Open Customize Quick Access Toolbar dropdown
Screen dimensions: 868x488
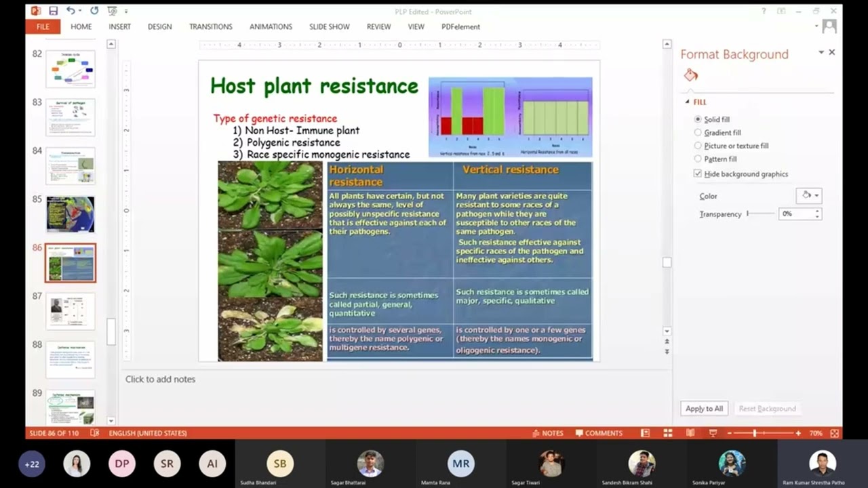(126, 12)
